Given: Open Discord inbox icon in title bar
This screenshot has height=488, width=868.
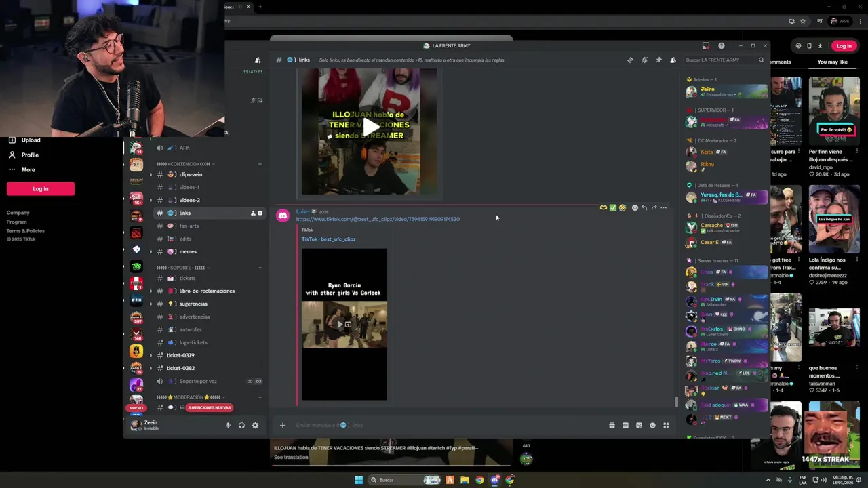Looking at the screenshot, I should tap(706, 45).
